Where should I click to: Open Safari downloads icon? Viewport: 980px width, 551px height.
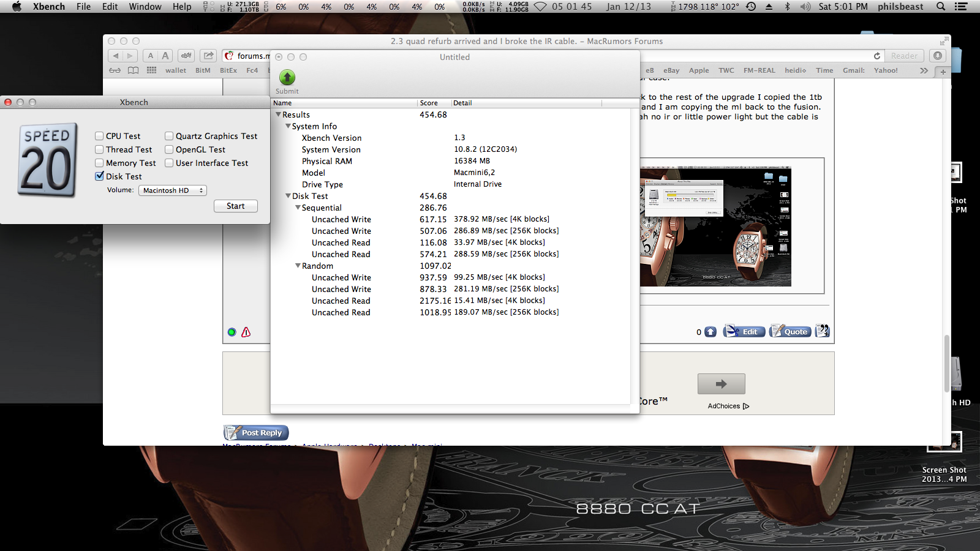[937, 56]
